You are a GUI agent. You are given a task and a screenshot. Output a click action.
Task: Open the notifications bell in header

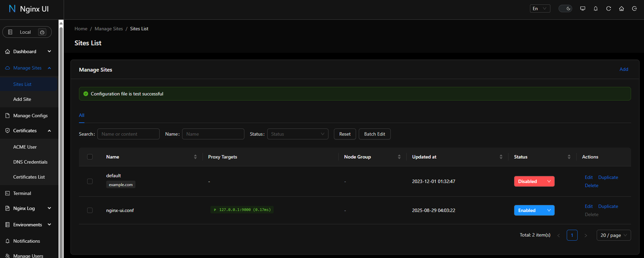[x=596, y=9]
